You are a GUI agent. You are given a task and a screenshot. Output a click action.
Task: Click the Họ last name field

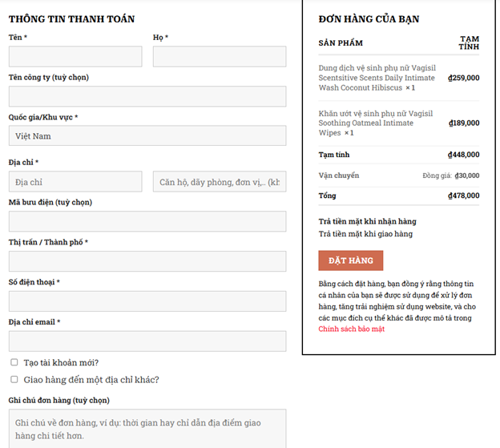point(219,57)
